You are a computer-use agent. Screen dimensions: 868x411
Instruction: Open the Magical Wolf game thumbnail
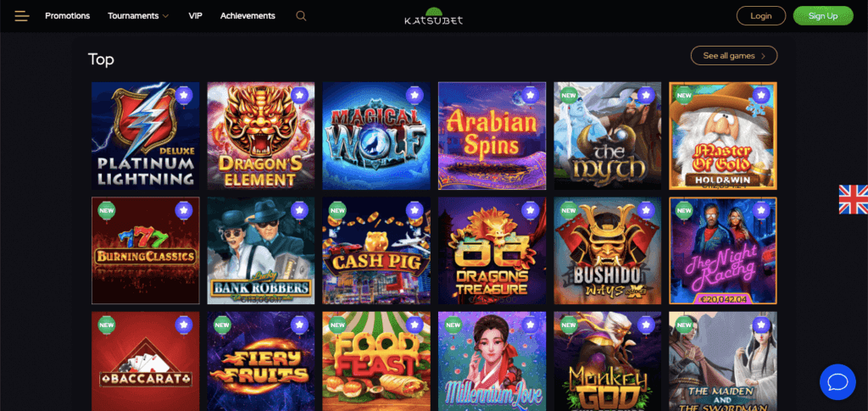(376, 136)
